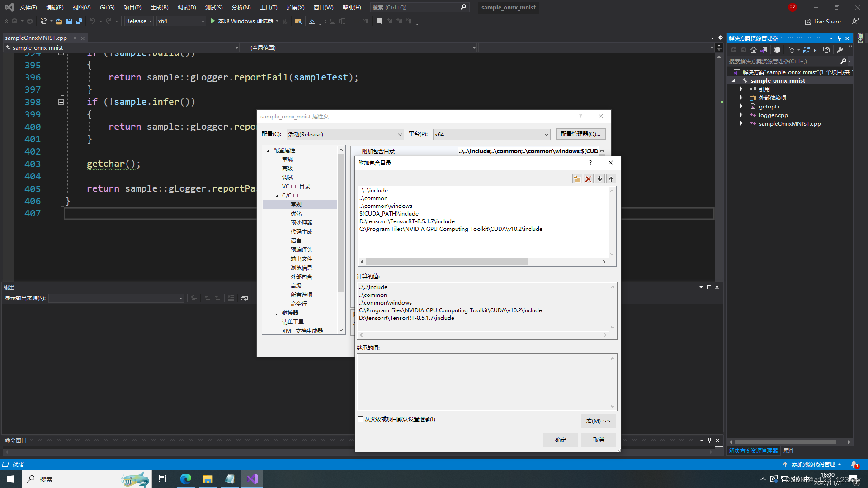Toggle pin on the 输出 panel

tap(709, 287)
